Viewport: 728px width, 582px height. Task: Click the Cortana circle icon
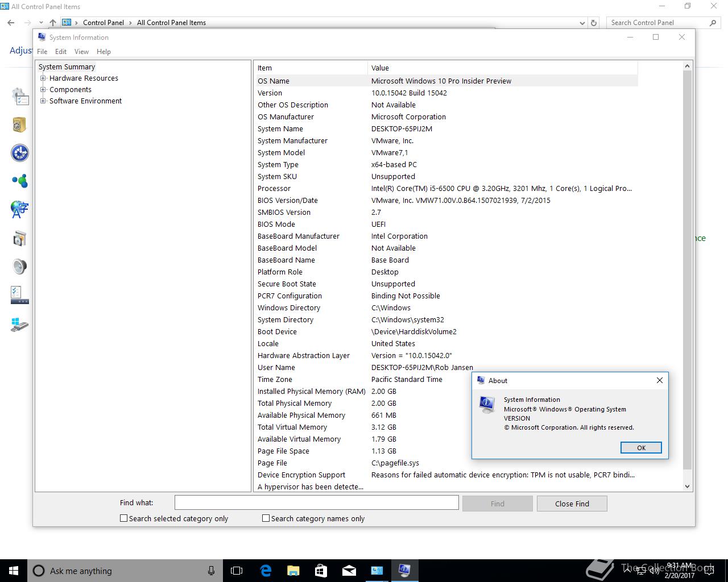coord(39,571)
